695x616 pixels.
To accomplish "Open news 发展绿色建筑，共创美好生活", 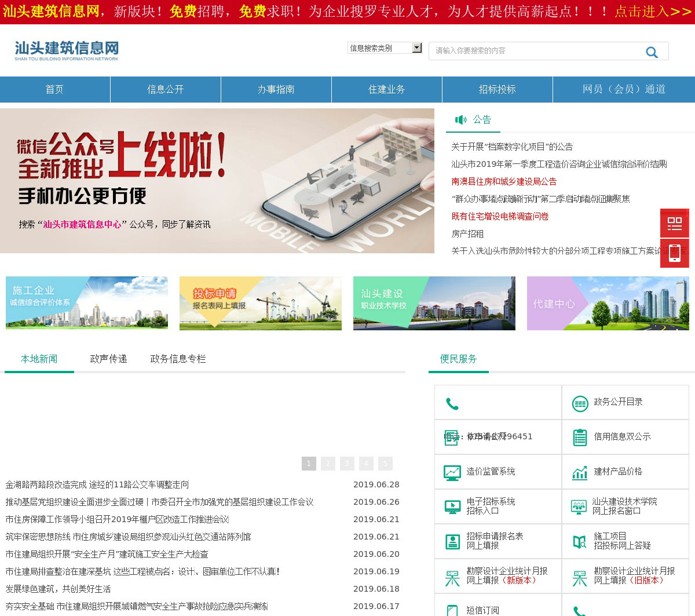I will click(58, 589).
